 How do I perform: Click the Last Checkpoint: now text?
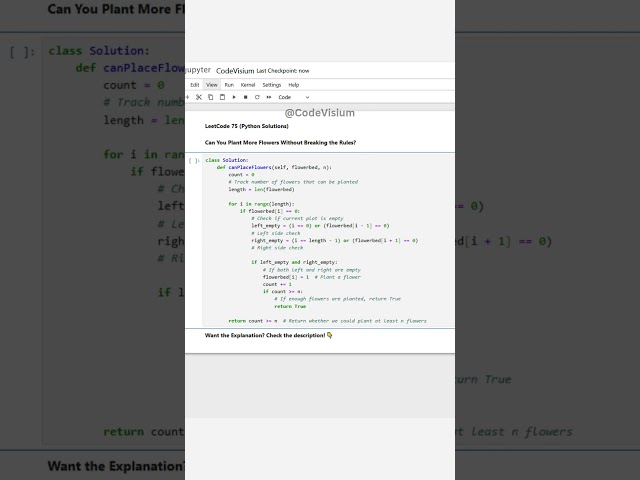(282, 71)
